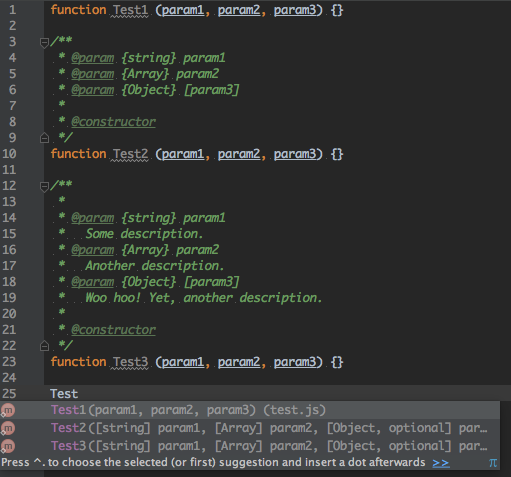
Task: Click param3 in the Test1 signature
Action: point(295,10)
